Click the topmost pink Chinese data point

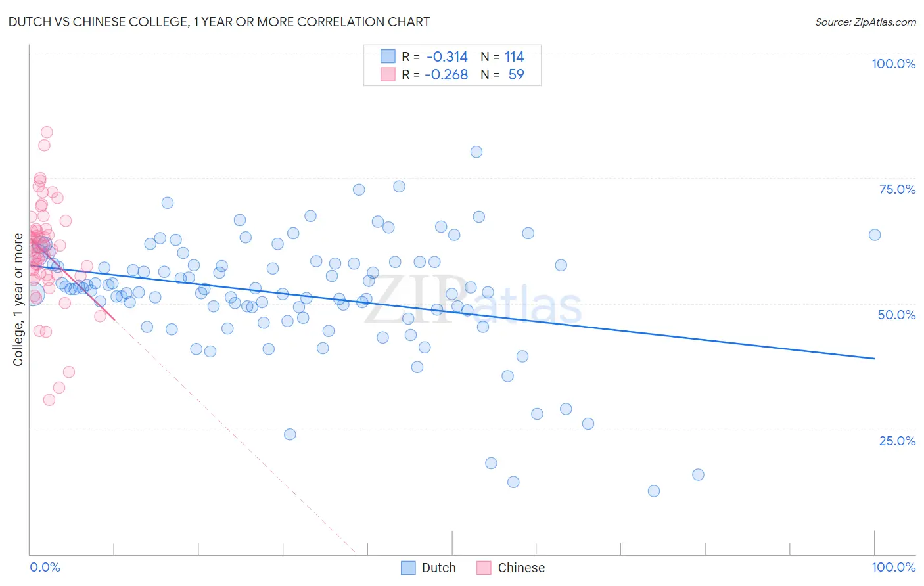click(47, 132)
